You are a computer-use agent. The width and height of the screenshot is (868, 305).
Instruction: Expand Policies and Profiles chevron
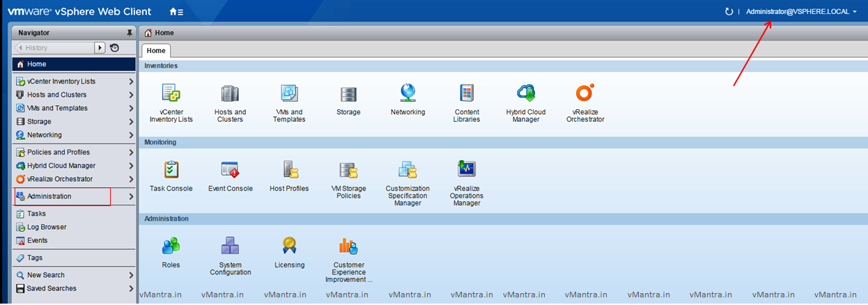pos(131,152)
